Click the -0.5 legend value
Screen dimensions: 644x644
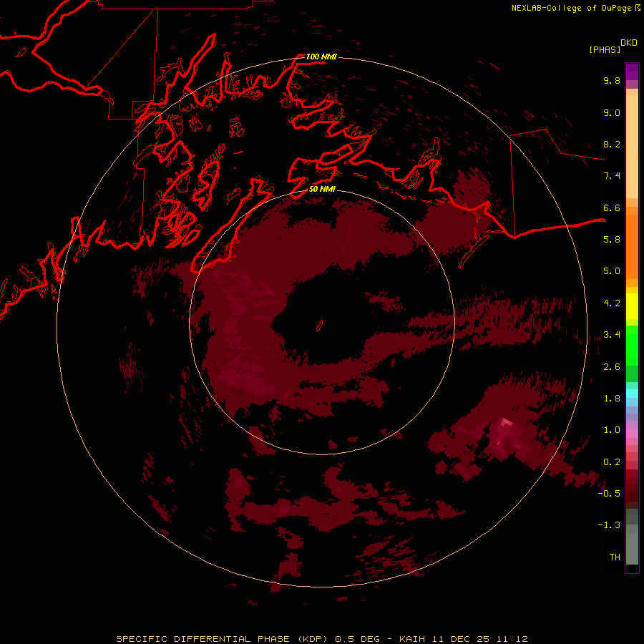point(609,494)
